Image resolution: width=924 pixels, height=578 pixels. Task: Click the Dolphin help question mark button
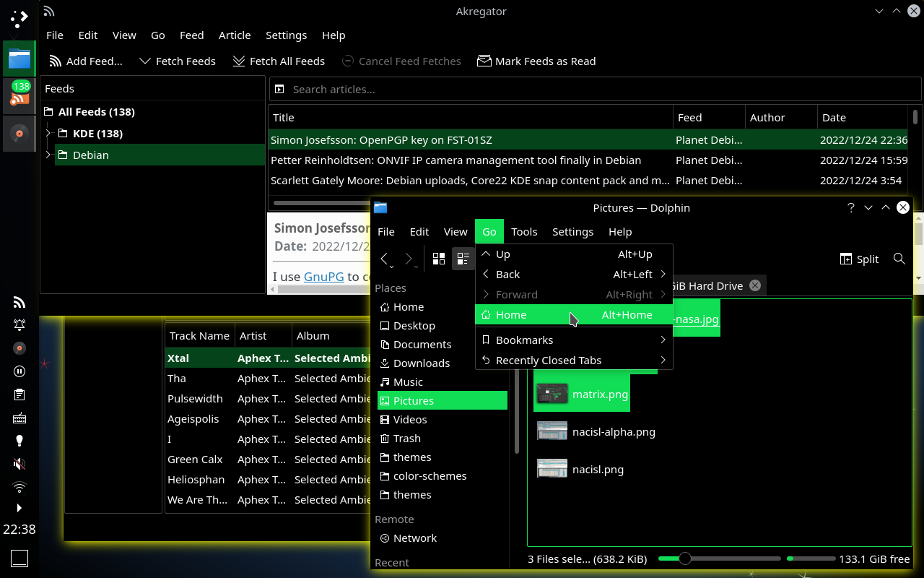851,207
